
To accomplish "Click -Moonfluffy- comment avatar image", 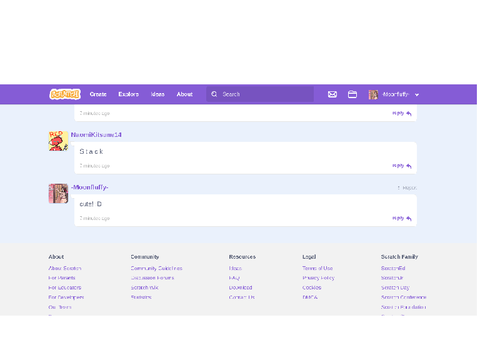I will pyautogui.click(x=58, y=193).
